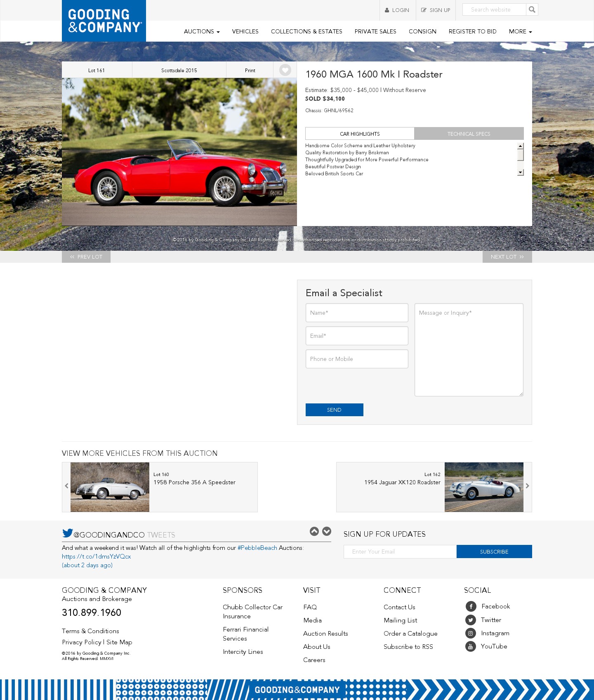Open the 1954 Jaguar XK120 Roadster thumbnail
The width and height of the screenshot is (594, 700).
[x=484, y=487]
